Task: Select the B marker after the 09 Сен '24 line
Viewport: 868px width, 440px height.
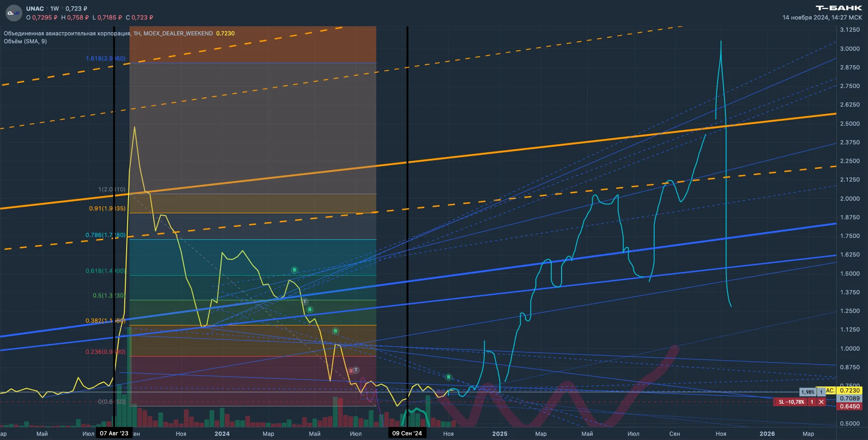Action: [x=448, y=377]
